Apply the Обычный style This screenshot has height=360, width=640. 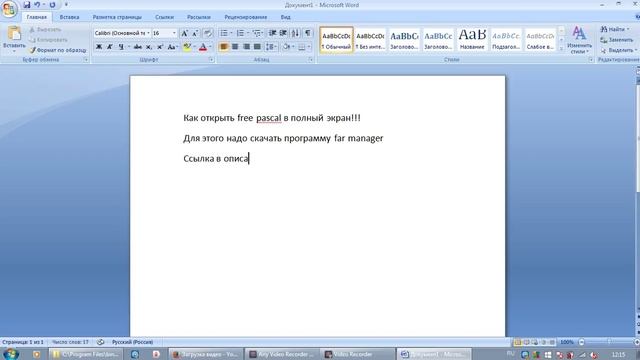point(336,40)
